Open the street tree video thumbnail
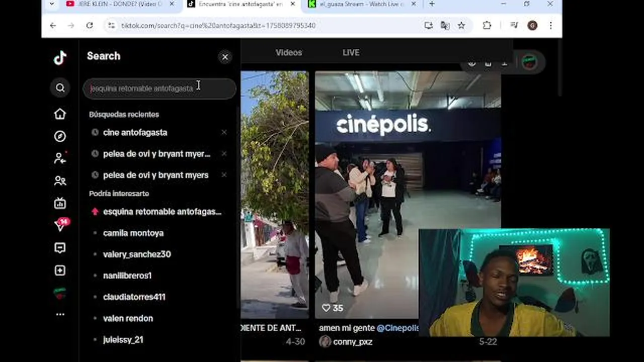Screen dimensions: 644x362 click(275, 195)
